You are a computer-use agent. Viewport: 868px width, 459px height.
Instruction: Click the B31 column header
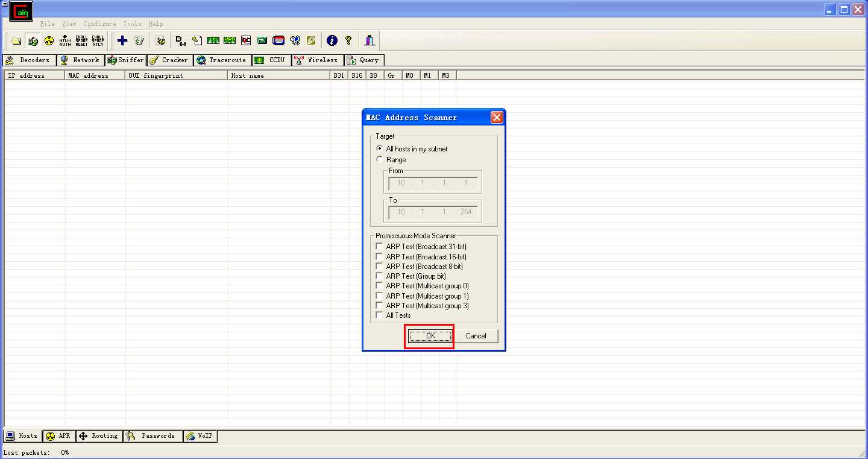[339, 75]
